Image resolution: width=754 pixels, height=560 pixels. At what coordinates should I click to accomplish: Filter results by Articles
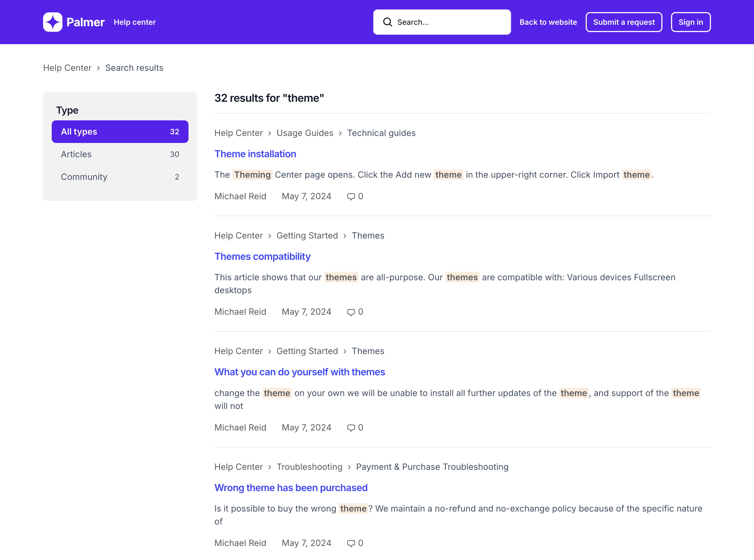[120, 154]
